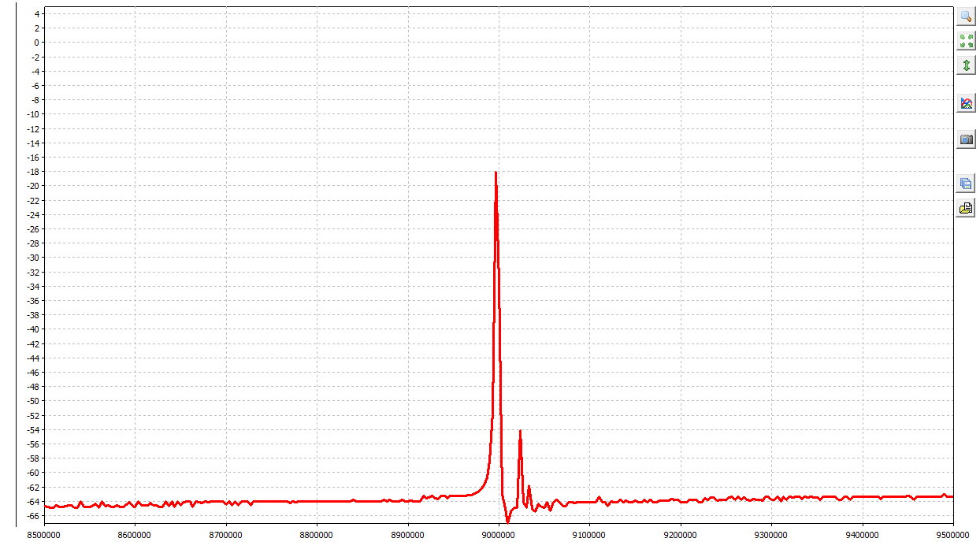This screenshot has height=542, width=980.
Task: Take a snapshot with the camera icon
Action: coord(966,139)
